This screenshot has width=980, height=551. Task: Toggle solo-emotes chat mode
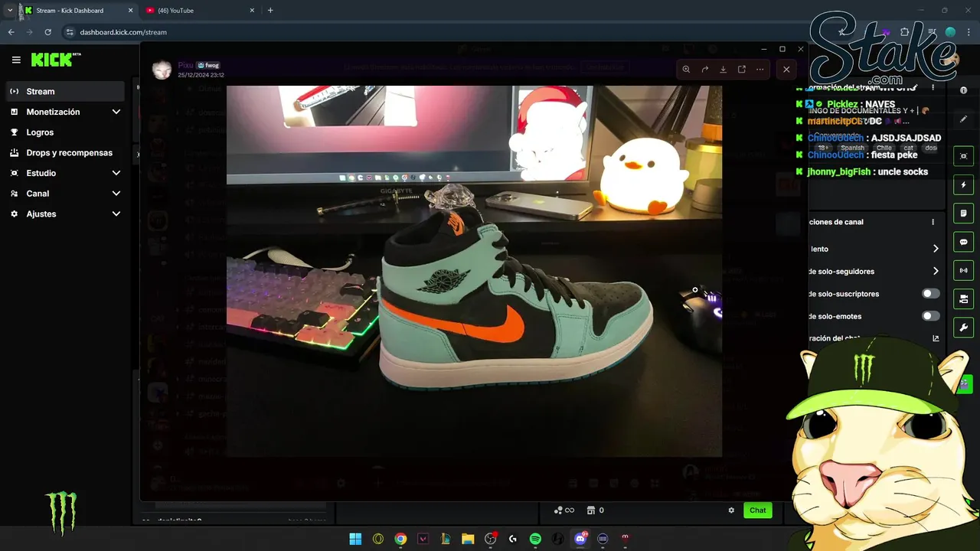coord(931,316)
